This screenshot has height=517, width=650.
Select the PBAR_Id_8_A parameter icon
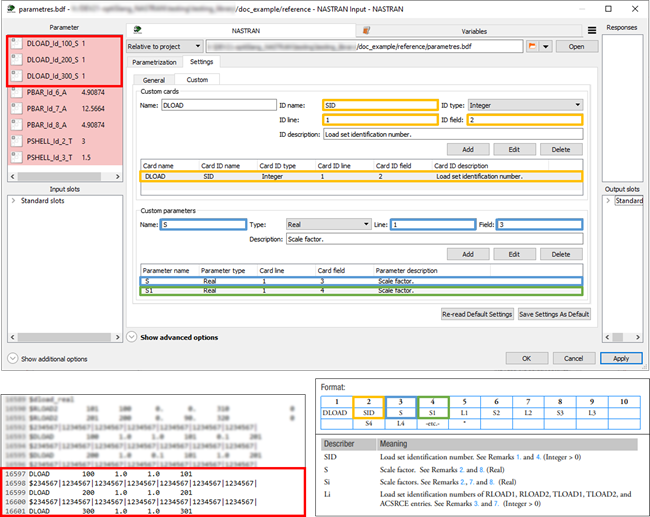click(x=16, y=124)
